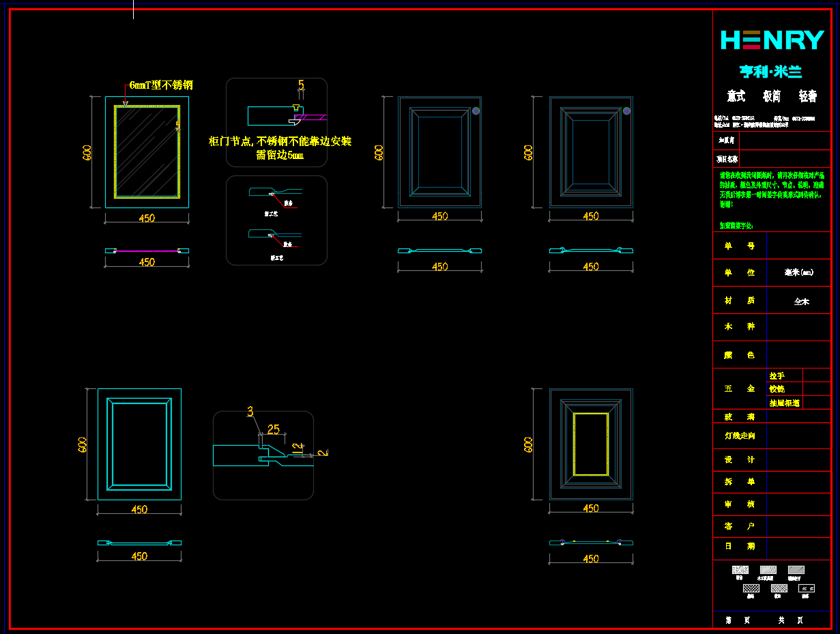Select the glass-hatched door panel at top-left
Screen dimensions: 840x634
point(147,152)
